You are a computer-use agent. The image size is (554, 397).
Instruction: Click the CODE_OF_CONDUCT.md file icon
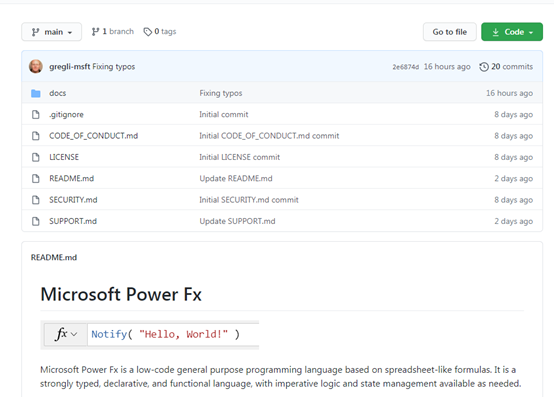point(36,136)
